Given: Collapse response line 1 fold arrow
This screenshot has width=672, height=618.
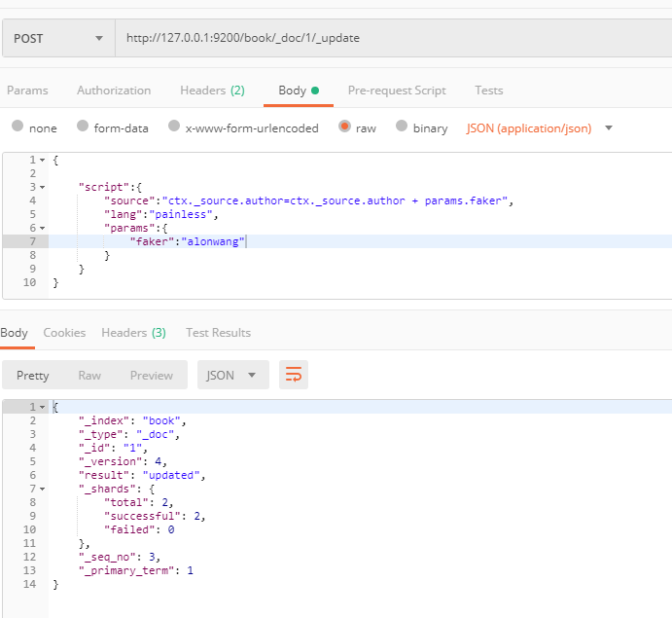Looking at the screenshot, I should (x=43, y=407).
